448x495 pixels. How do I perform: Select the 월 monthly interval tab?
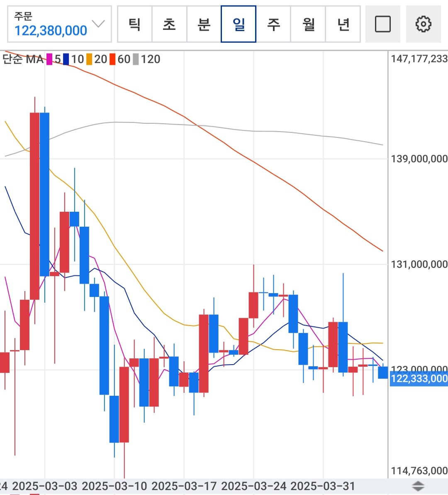click(308, 24)
